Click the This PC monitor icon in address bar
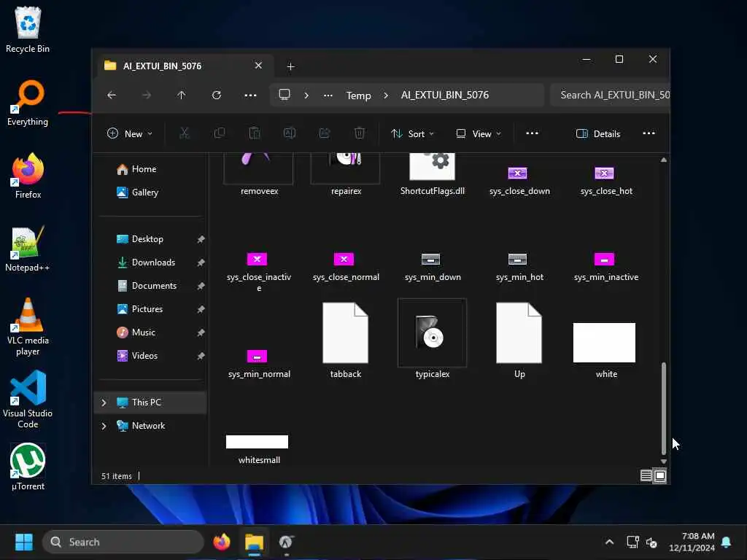The width and height of the screenshot is (747, 560). (x=285, y=95)
